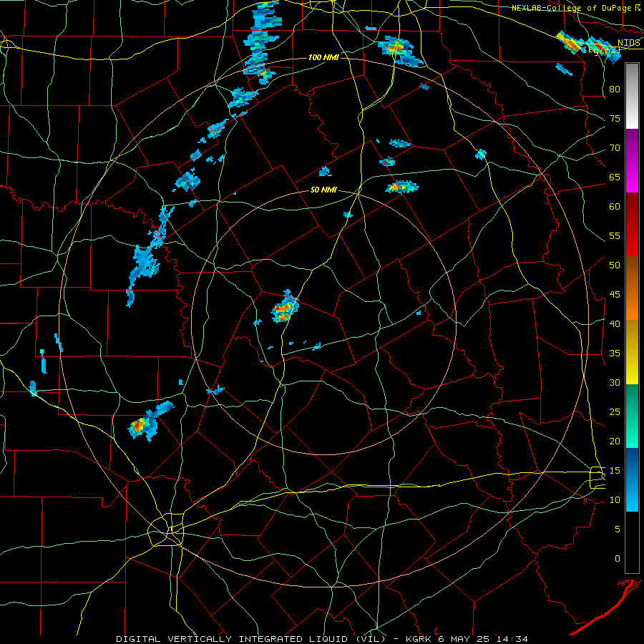Click scale value "60" on the color bar
644x644 pixels.
pos(615,207)
